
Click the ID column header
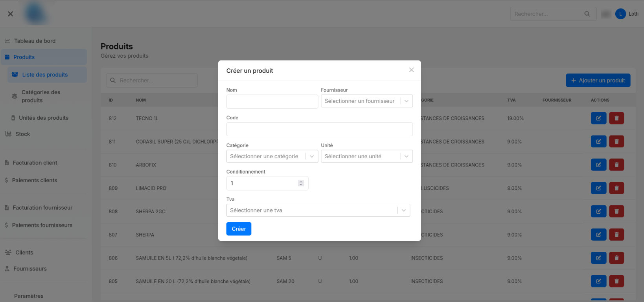pyautogui.click(x=111, y=100)
